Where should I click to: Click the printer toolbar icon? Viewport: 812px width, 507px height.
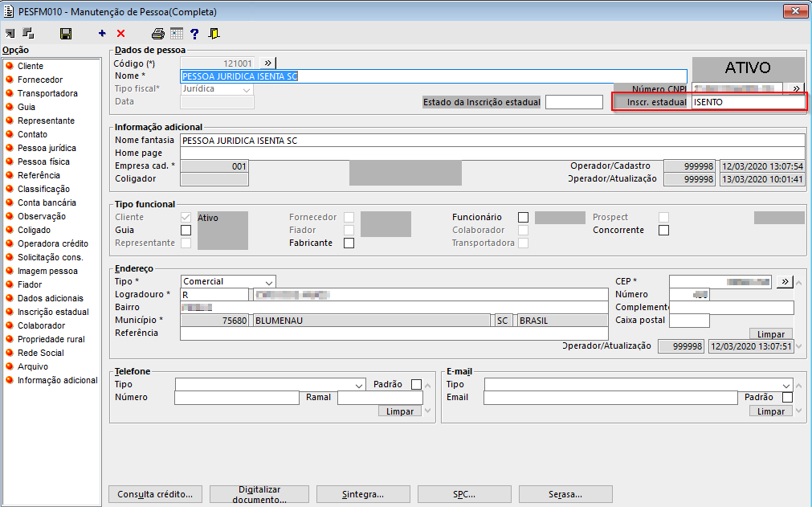pos(158,34)
